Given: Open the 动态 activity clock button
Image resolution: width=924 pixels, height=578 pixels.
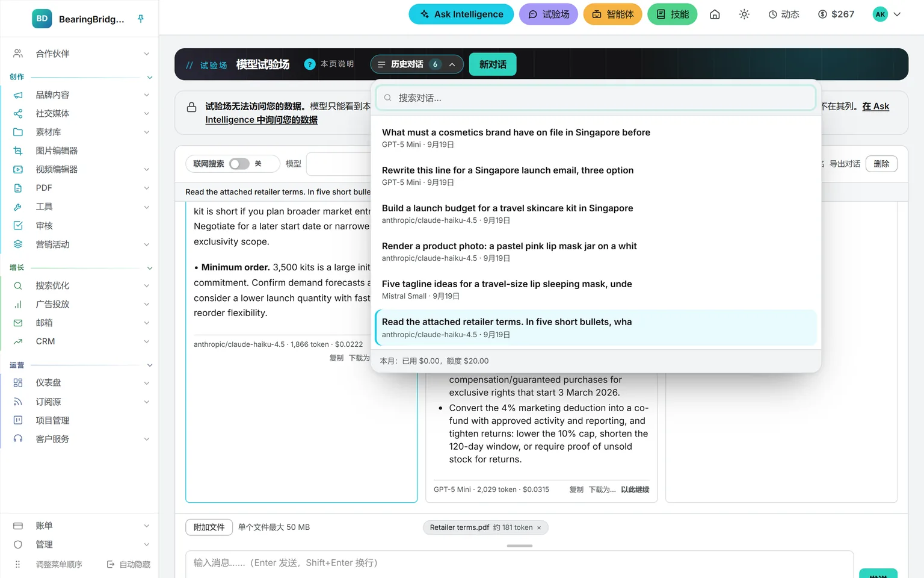Looking at the screenshot, I should (x=784, y=14).
